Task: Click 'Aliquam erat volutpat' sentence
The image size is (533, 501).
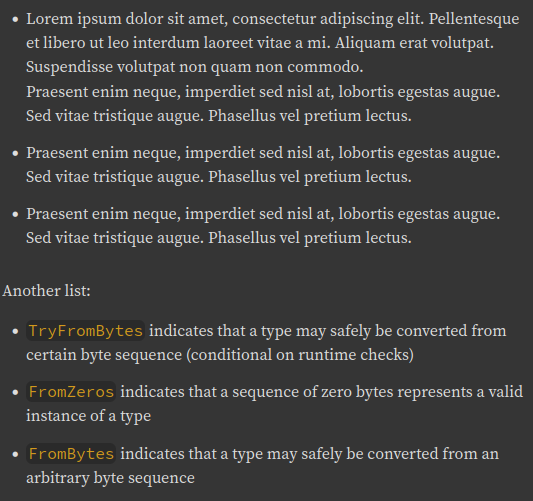Action: 414,43
